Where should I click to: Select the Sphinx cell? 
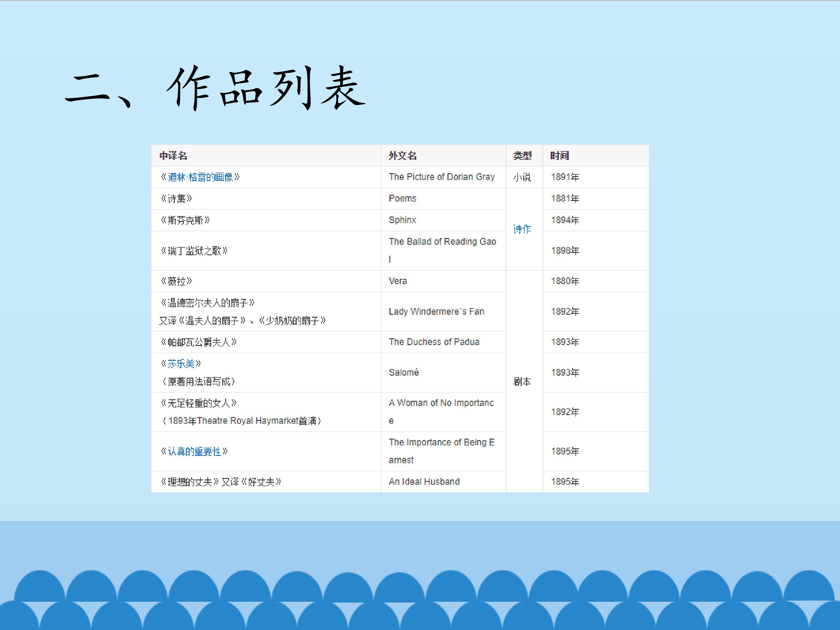tap(402, 220)
